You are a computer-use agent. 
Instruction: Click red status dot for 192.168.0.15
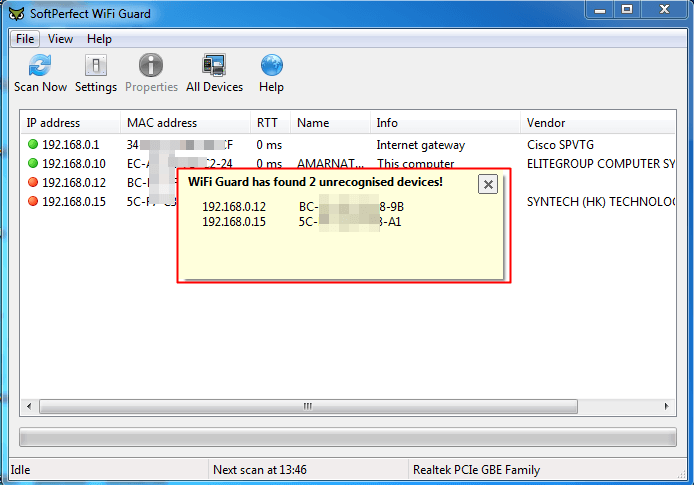tap(33, 201)
